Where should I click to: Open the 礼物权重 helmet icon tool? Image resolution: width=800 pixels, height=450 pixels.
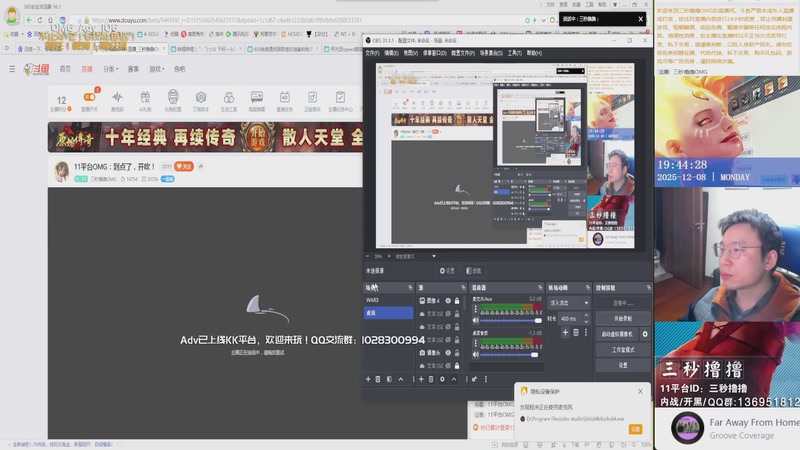point(173,101)
